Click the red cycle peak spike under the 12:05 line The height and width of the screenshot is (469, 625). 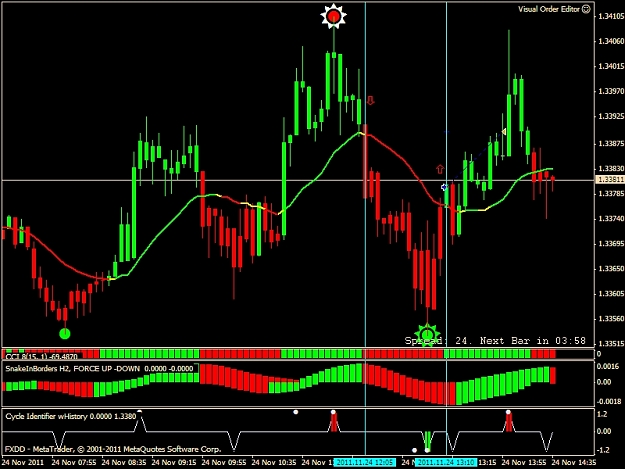pyautogui.click(x=334, y=422)
